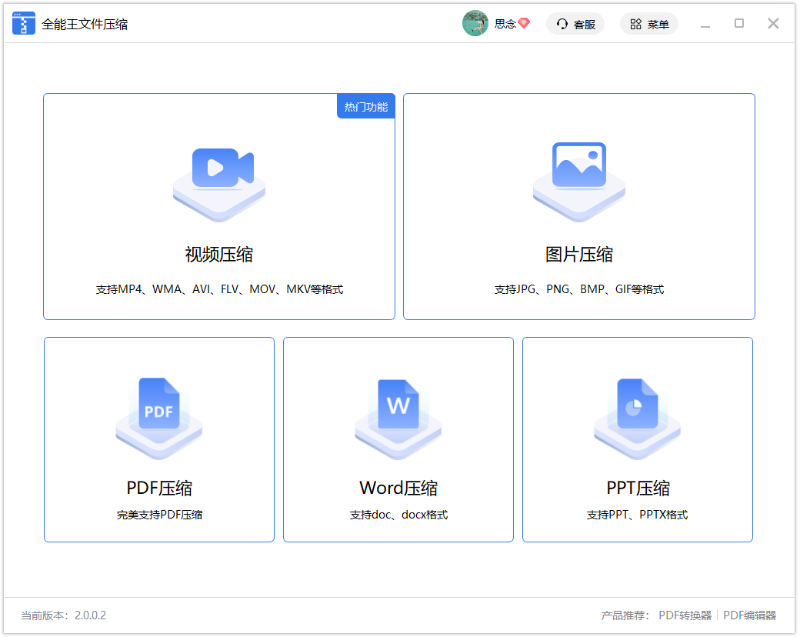Click the PPT压缩 card title
800x637 pixels.
[x=637, y=488]
